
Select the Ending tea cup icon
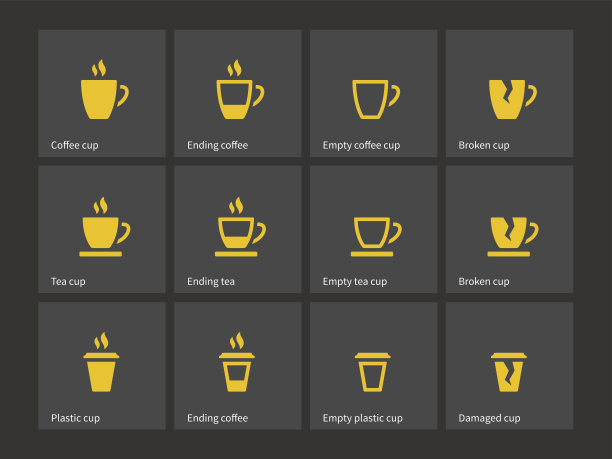[x=240, y=227]
